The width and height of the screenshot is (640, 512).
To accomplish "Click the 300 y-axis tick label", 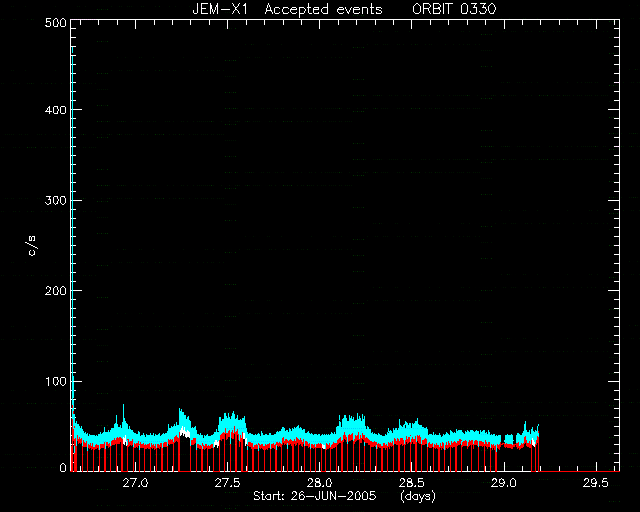I will 55,200.
